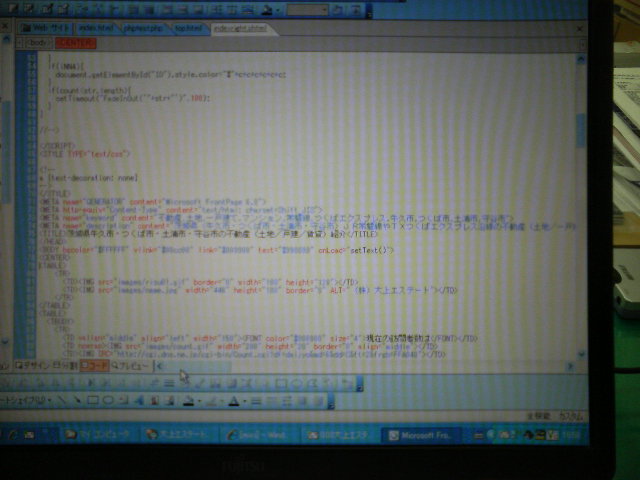Click the IME language bar icon in tray
The width and height of the screenshot is (640, 480).
pos(479,436)
